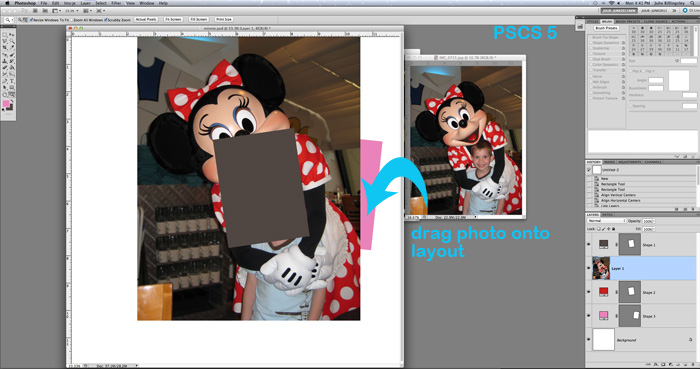Click the Actual Pixels button
700x369 pixels.
coord(146,20)
